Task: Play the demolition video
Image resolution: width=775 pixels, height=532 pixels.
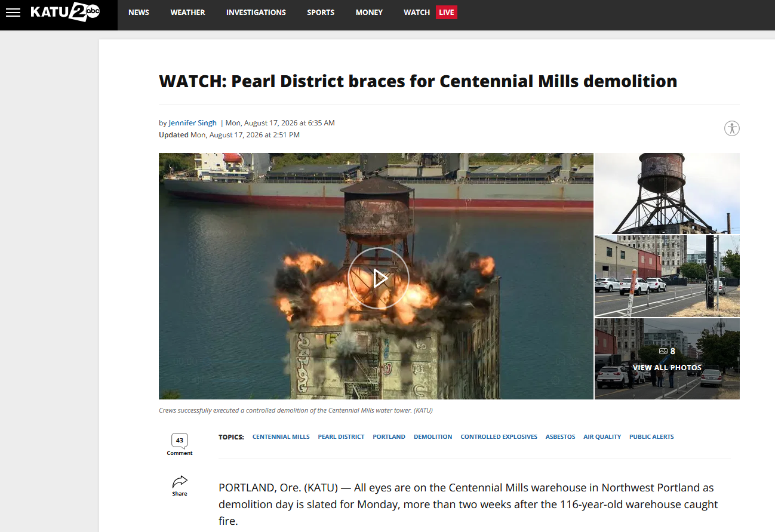Action: (378, 278)
